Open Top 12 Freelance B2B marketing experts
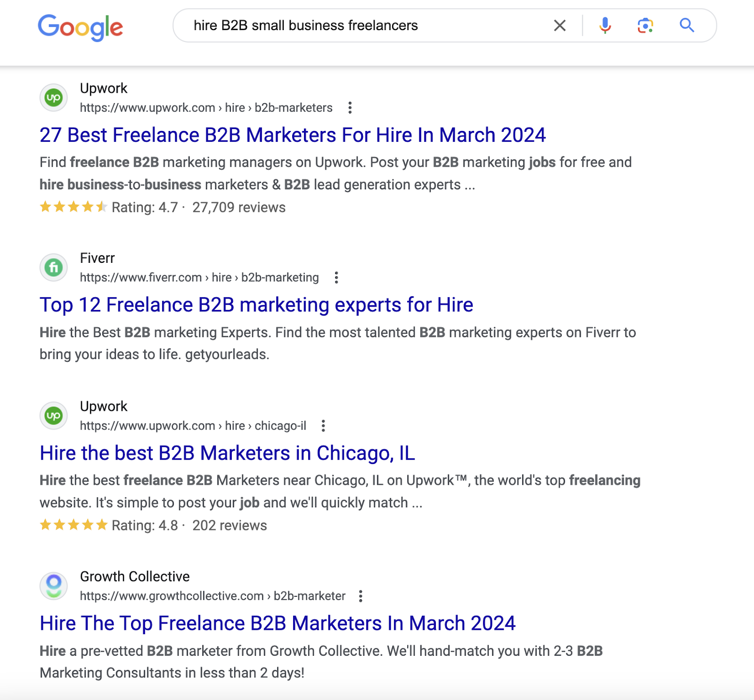Image resolution: width=754 pixels, height=700 pixels. 256,305
